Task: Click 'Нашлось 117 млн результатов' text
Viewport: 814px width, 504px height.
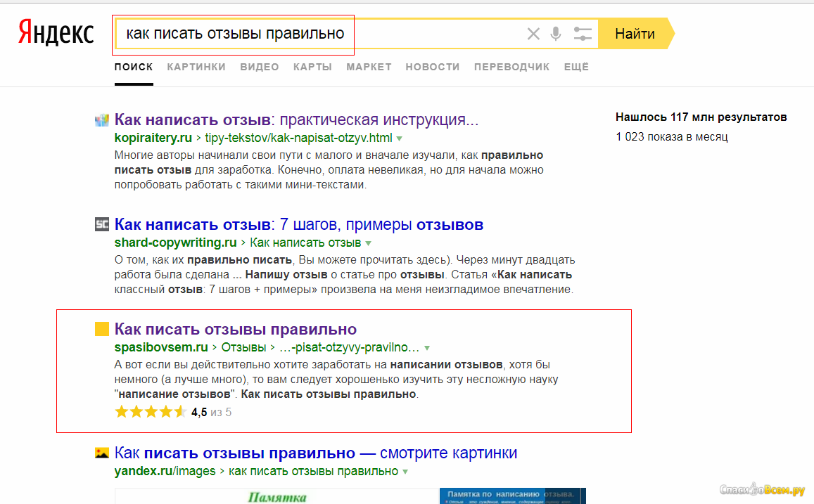Action: 701,117
